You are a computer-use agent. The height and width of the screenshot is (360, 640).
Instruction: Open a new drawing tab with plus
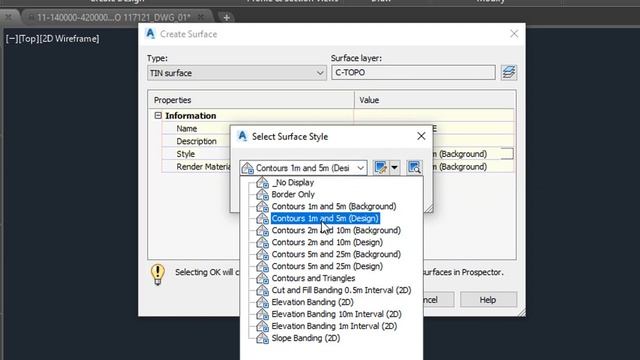(x=227, y=18)
